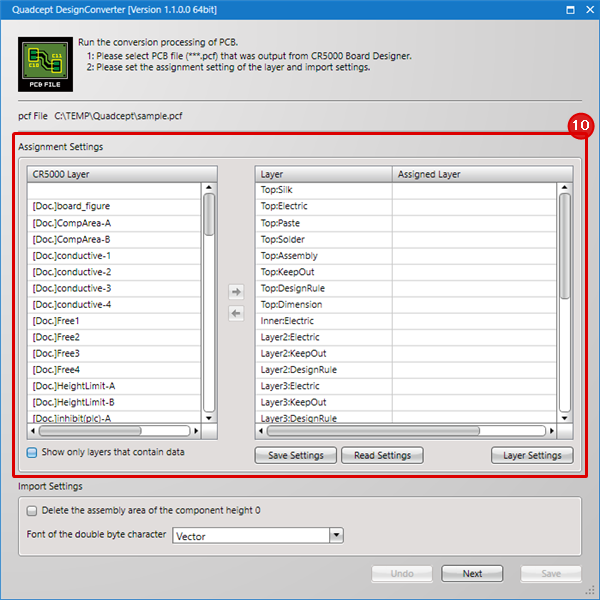Click the Assigned Layer column header
The image size is (600, 600).
point(483,174)
